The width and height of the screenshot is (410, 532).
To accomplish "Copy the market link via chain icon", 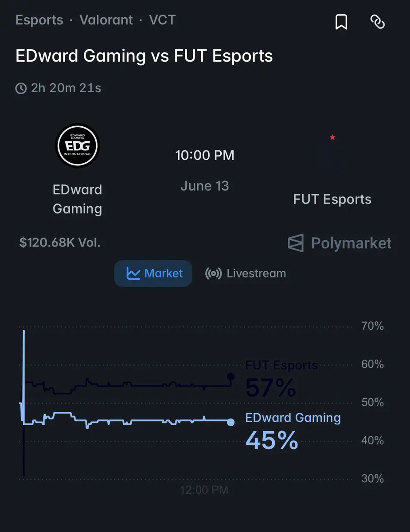I will pos(377,22).
